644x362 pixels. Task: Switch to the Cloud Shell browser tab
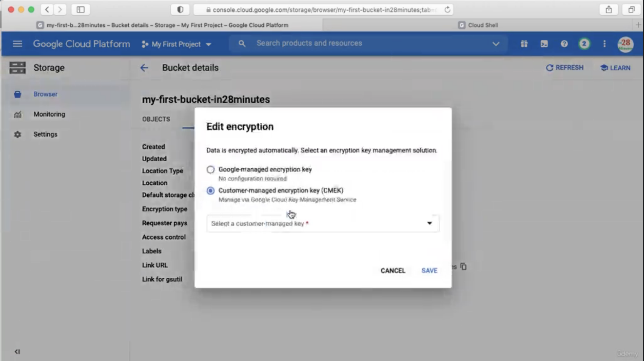[x=478, y=25]
